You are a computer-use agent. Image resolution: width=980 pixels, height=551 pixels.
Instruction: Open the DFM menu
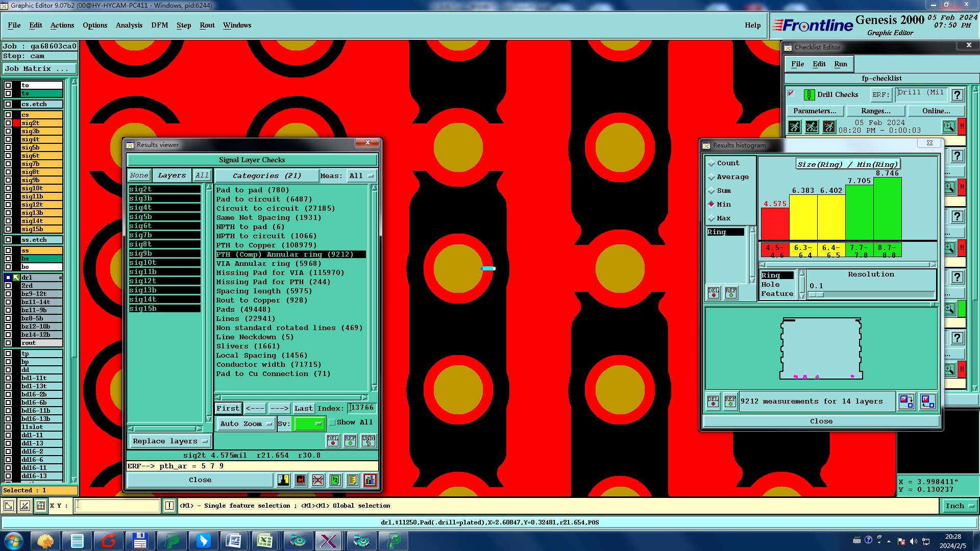pyautogui.click(x=159, y=25)
